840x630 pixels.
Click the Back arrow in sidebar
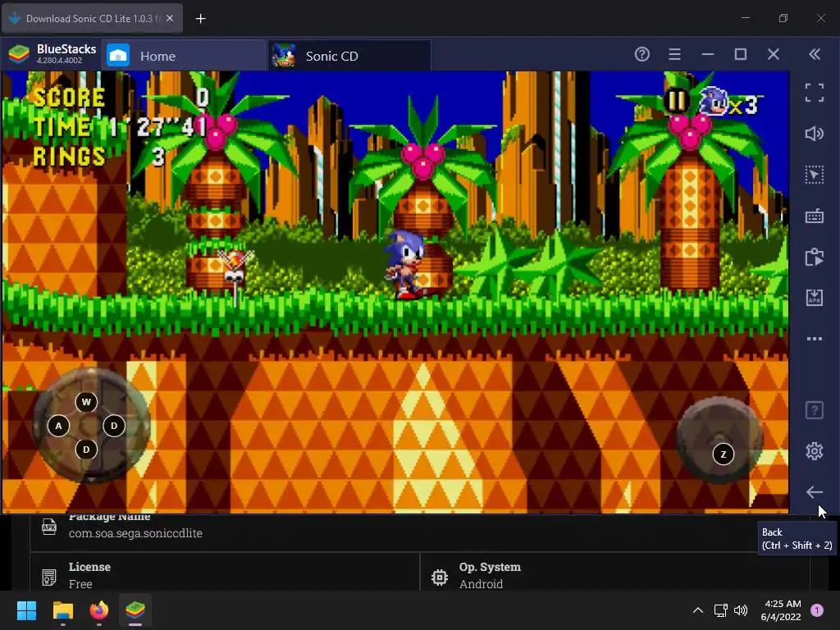point(815,492)
